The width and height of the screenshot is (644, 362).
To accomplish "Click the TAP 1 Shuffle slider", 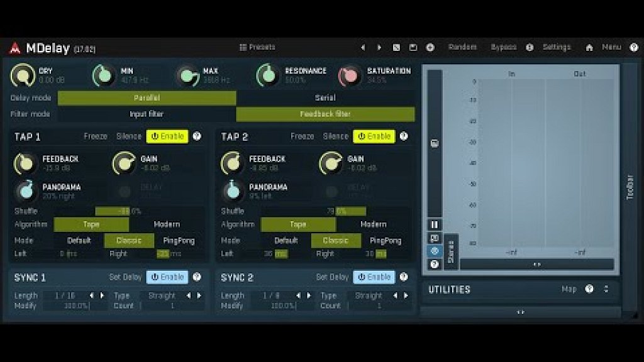I will click(118, 211).
